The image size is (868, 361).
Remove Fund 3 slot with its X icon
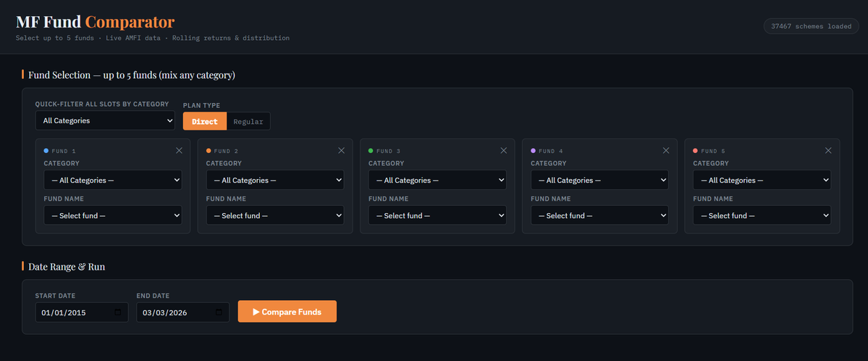(x=503, y=150)
